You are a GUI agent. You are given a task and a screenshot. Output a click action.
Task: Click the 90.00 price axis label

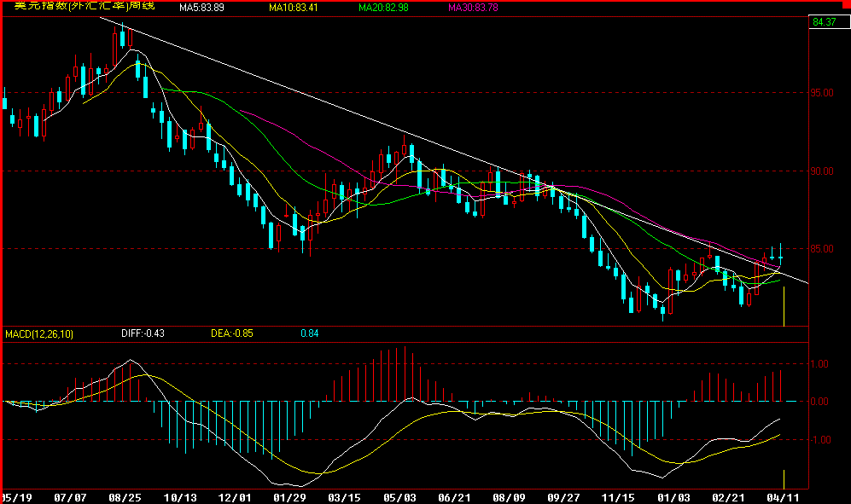click(x=822, y=171)
